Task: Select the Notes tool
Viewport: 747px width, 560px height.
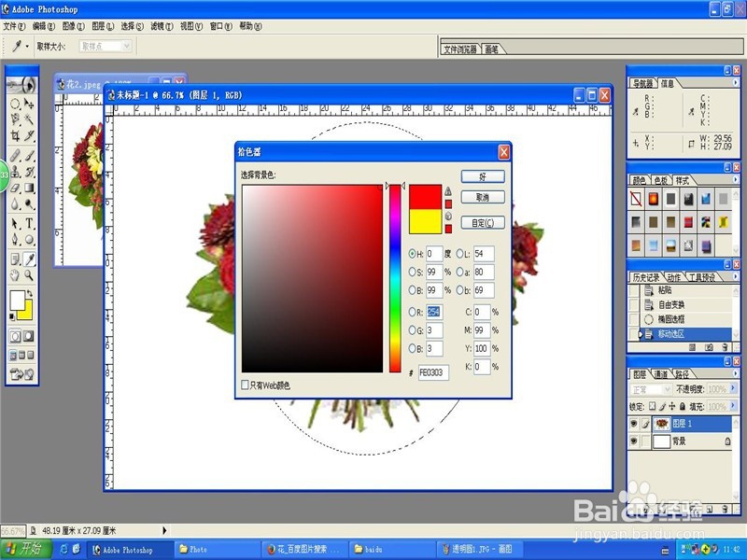Action: tap(15, 259)
